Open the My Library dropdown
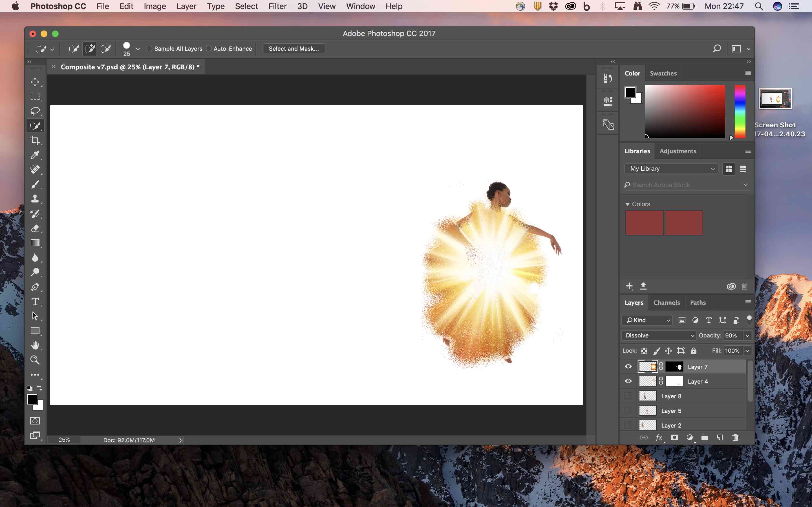The height and width of the screenshot is (507, 812). pos(671,168)
